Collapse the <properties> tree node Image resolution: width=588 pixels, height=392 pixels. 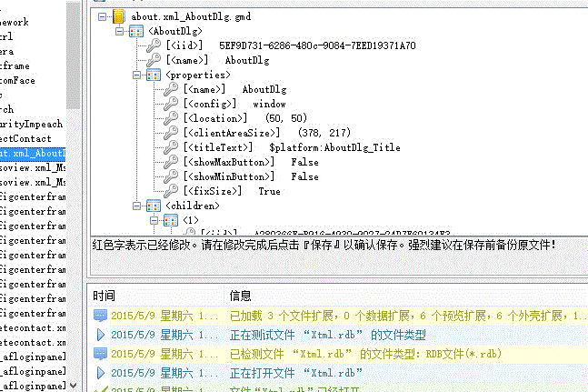[x=136, y=75]
